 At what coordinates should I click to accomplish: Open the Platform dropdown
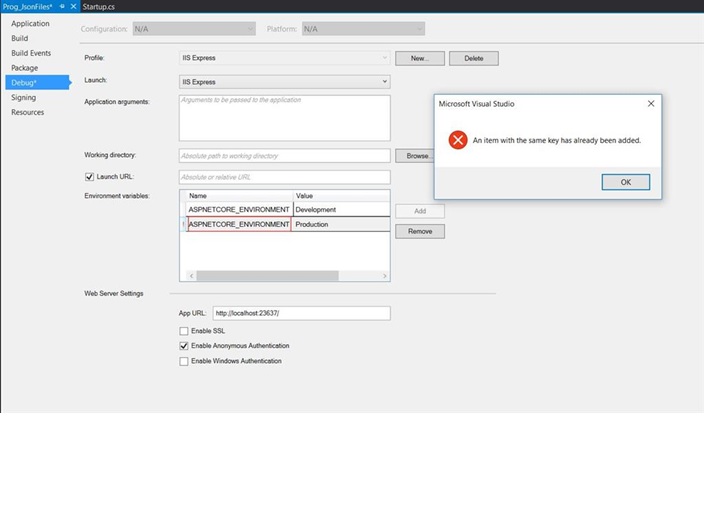coord(363,29)
